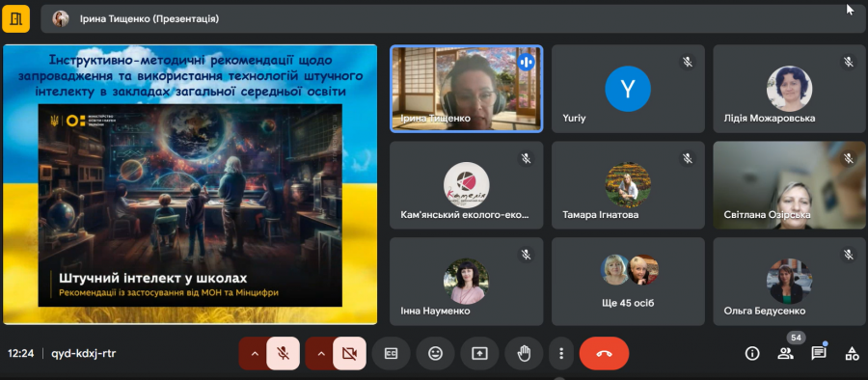Select the presentation slide thumbnail
Screen dimensions: 868x380
pyautogui.click(x=190, y=184)
